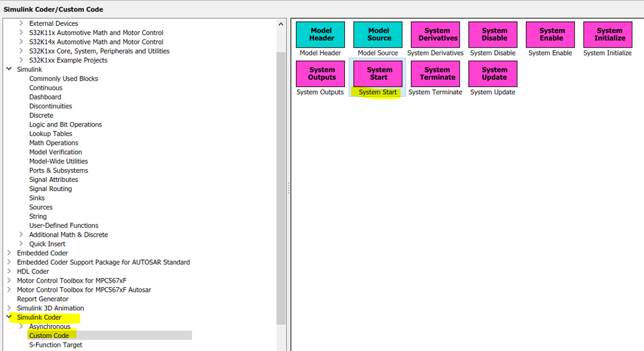Expand Additional Math & Discrete node

point(21,234)
